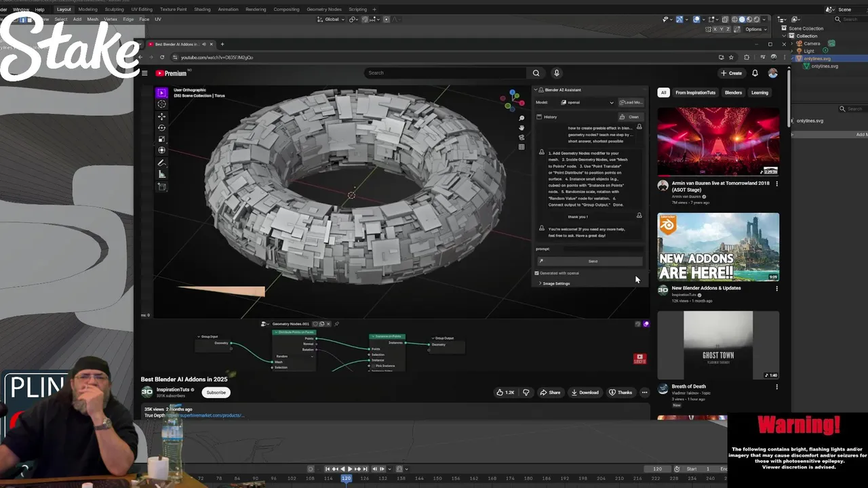868x488 pixels.
Task: Add a new Blender workspace tab
Action: tap(374, 9)
